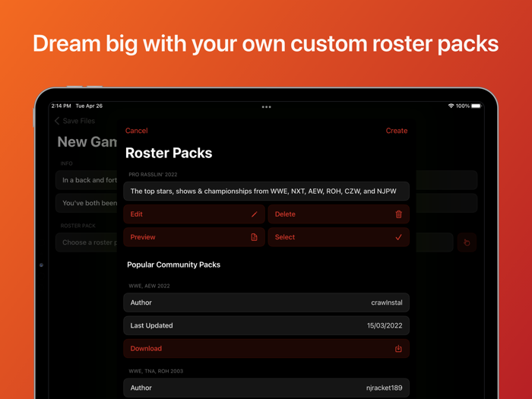Viewport: 532px width, 399px height.
Task: Click back chevron next to Save Files
Action: coord(57,121)
